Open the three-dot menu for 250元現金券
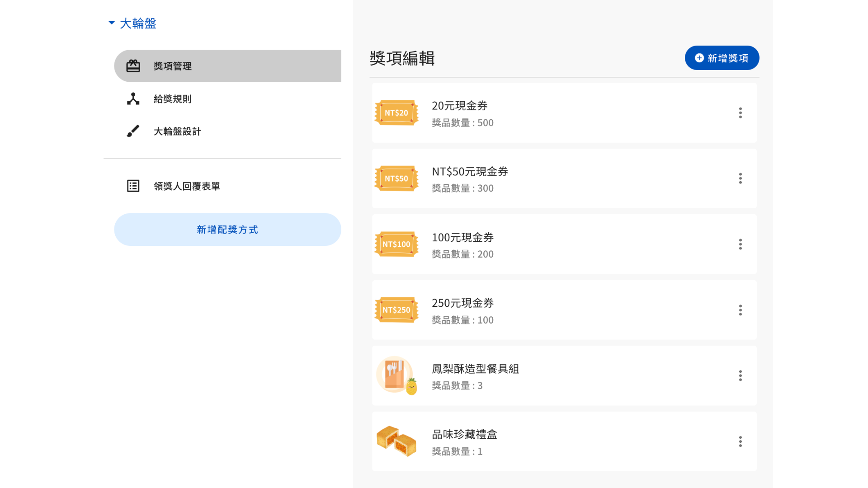 click(x=740, y=310)
